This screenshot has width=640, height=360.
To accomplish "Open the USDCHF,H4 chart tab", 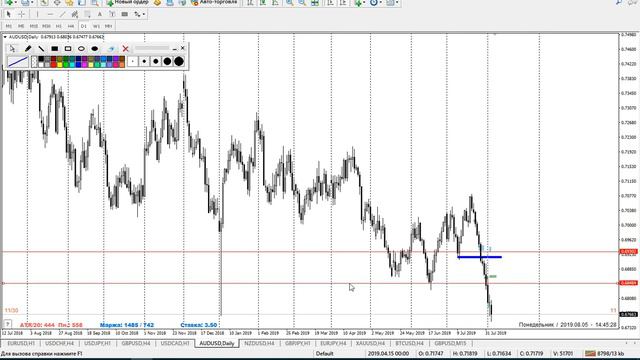I will pyautogui.click(x=59, y=343).
